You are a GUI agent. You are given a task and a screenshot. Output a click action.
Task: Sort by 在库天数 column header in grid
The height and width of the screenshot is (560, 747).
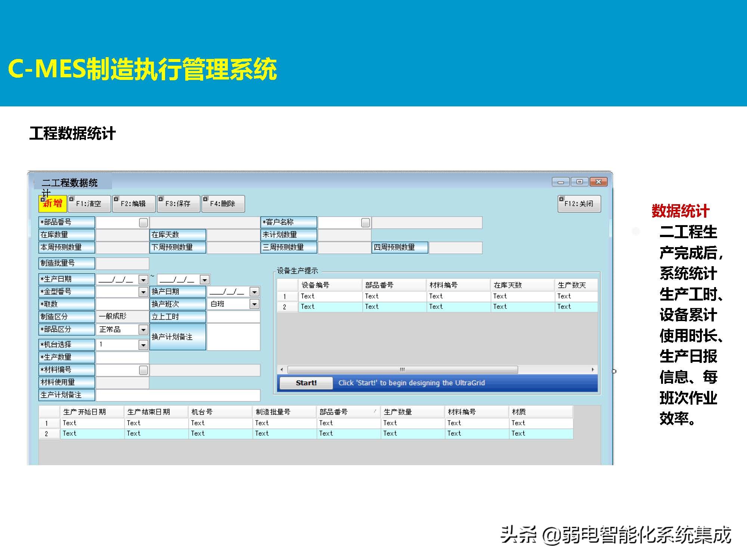[x=523, y=285]
